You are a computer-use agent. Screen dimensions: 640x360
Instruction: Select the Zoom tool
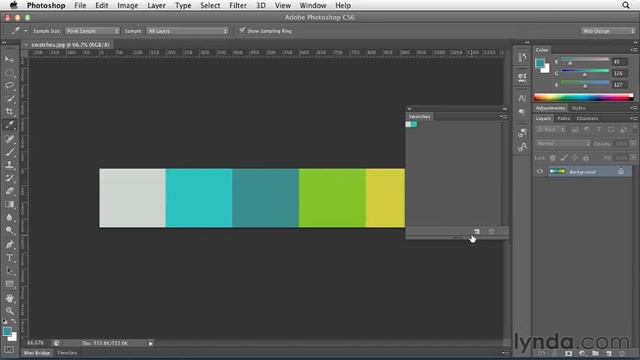(9, 311)
